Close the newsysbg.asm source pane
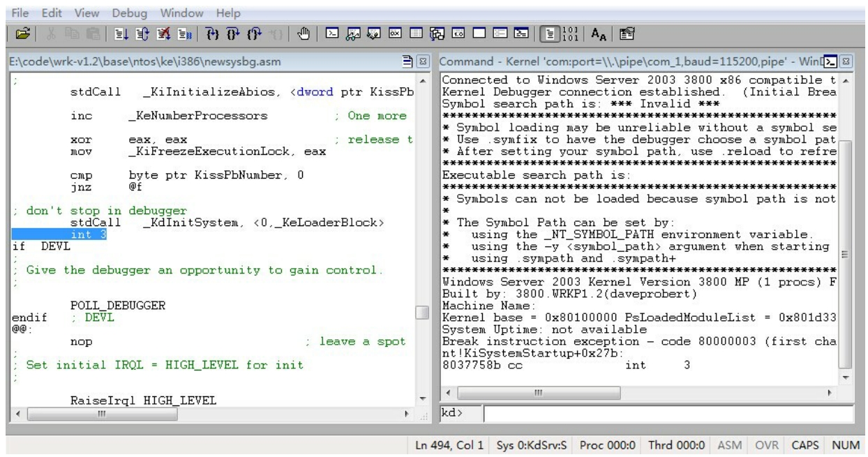This screenshot has height=457, width=868. pos(425,64)
